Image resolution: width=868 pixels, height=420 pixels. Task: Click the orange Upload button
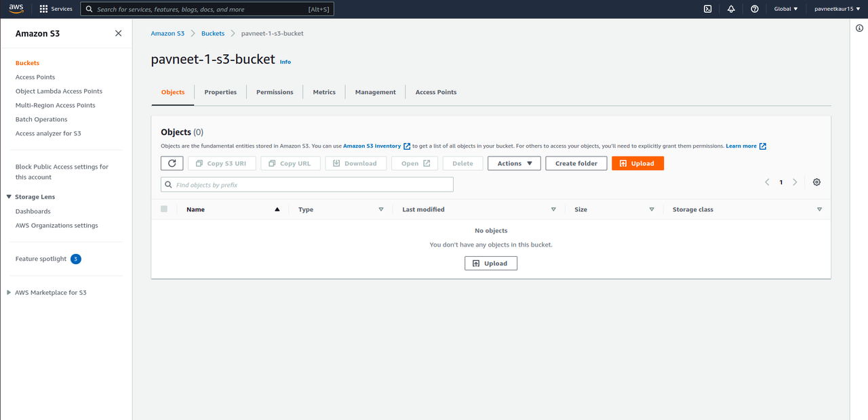pos(637,163)
